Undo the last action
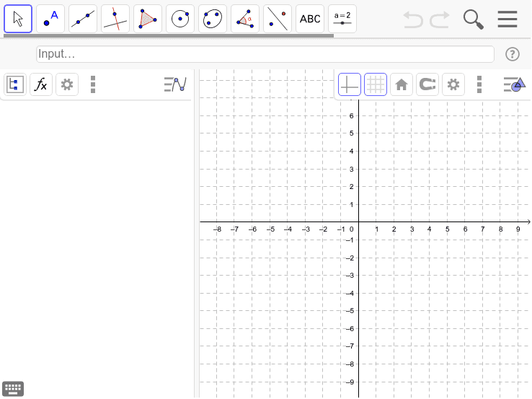This screenshot has width=532, height=399. coord(413,19)
